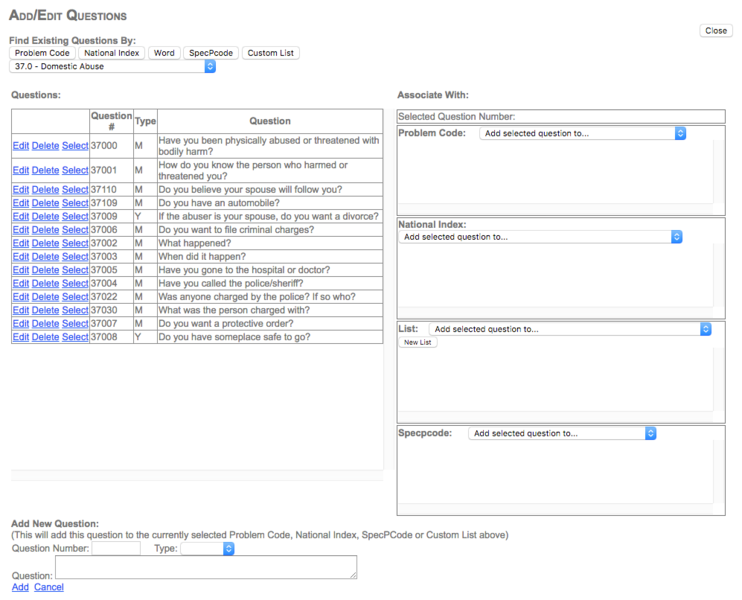Edit question 37008 about safe place
Screen dimensions: 742x600
pos(21,337)
